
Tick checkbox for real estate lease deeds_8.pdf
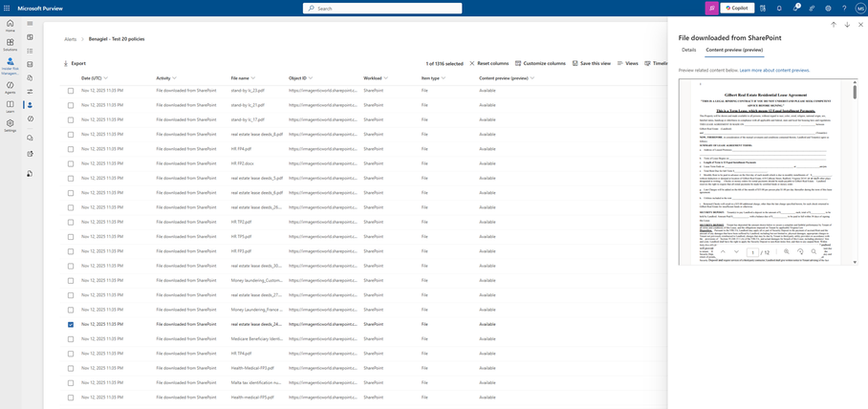coord(71,135)
